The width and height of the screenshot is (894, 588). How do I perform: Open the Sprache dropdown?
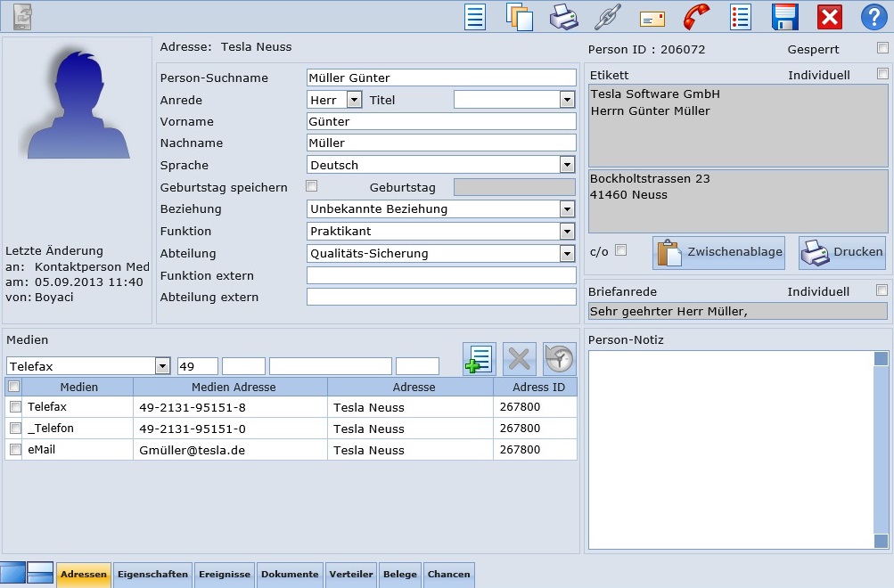567,165
